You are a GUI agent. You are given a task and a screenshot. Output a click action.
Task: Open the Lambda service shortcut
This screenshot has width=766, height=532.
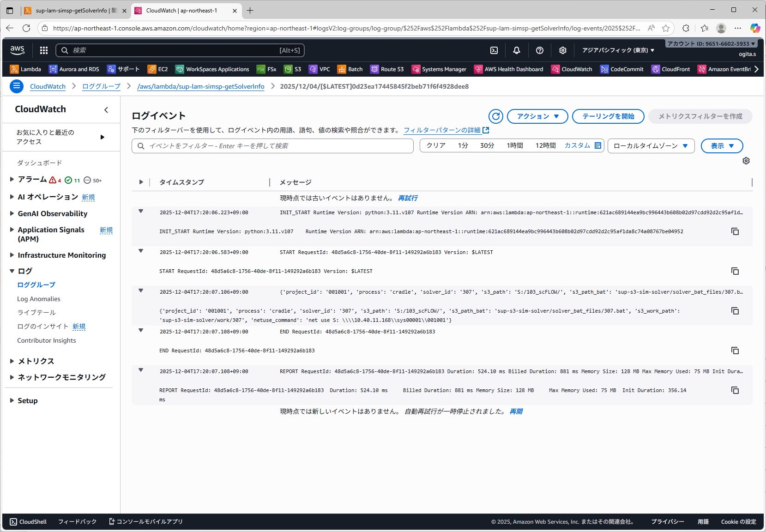click(x=26, y=69)
